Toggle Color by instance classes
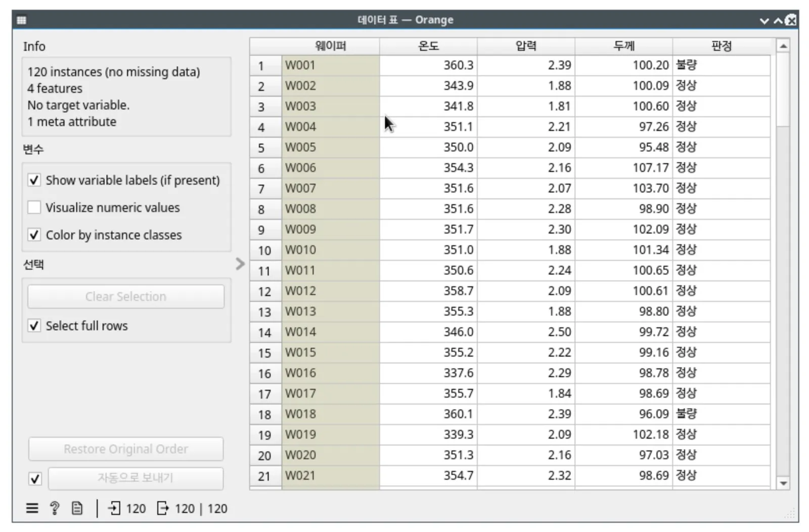 point(34,235)
